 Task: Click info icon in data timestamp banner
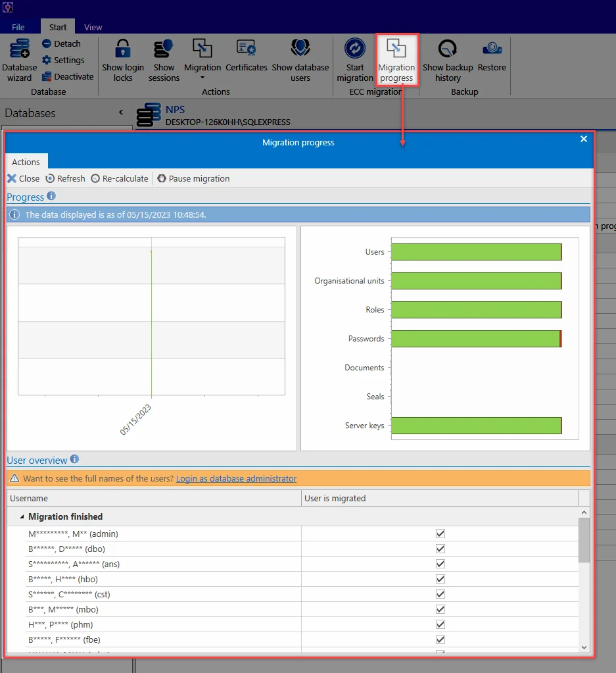pyautogui.click(x=14, y=214)
